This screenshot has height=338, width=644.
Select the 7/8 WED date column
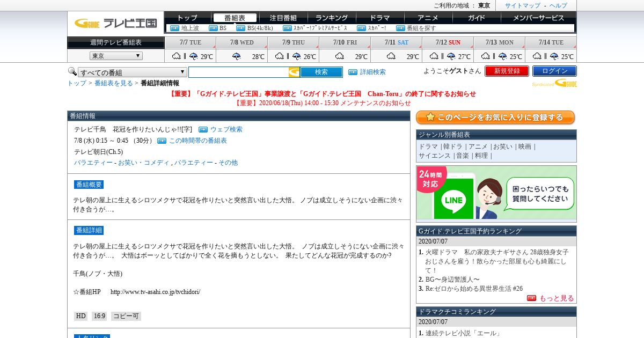pos(242,42)
